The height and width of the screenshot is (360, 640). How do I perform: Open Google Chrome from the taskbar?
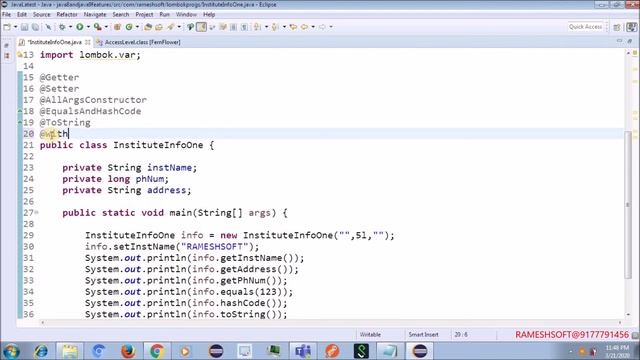click(x=157, y=351)
